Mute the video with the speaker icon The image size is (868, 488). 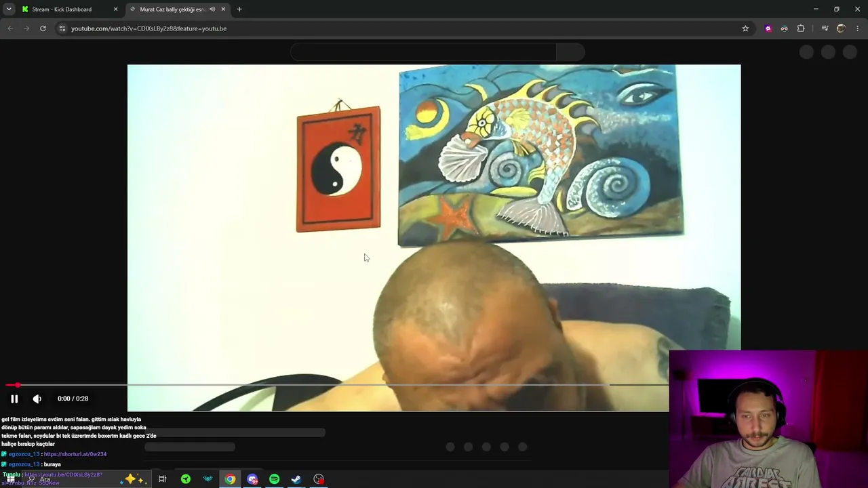(x=37, y=399)
